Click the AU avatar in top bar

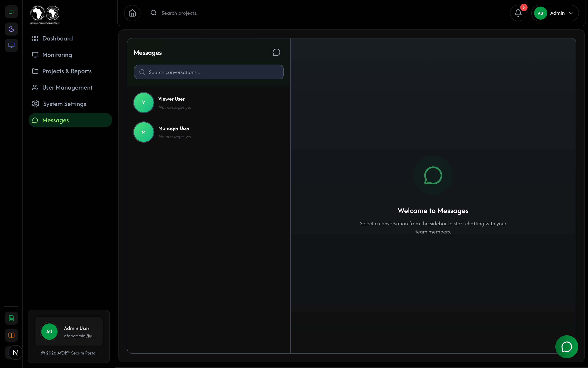point(540,13)
